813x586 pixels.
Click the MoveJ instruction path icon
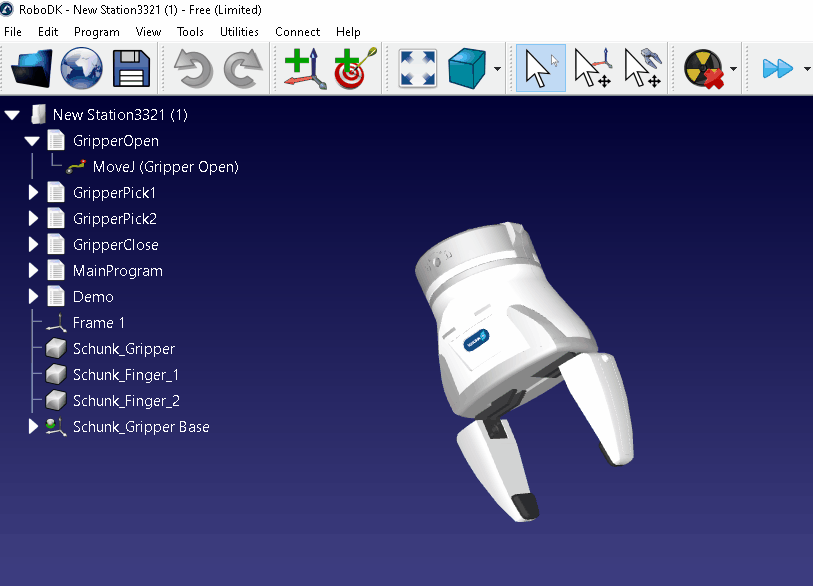click(x=76, y=166)
